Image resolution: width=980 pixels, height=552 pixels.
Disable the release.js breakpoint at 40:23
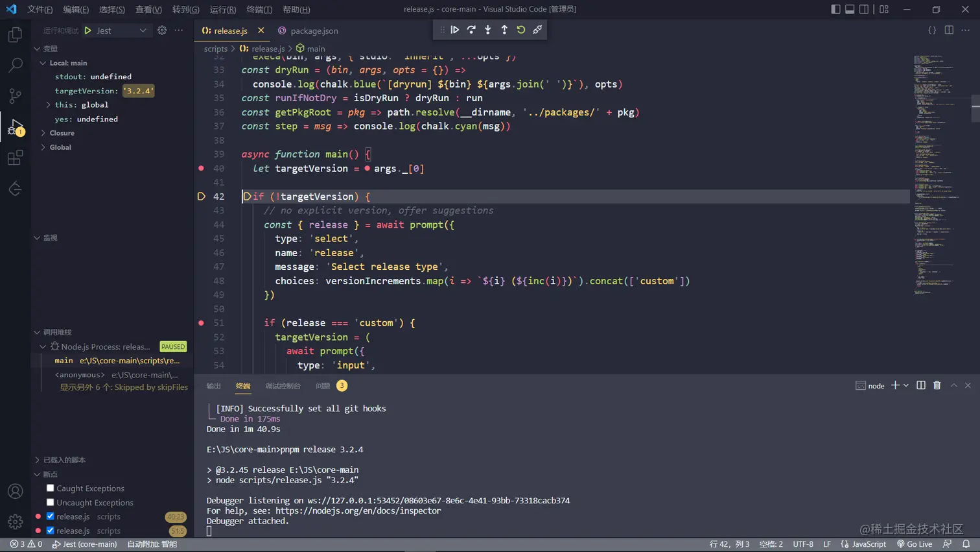point(51,516)
